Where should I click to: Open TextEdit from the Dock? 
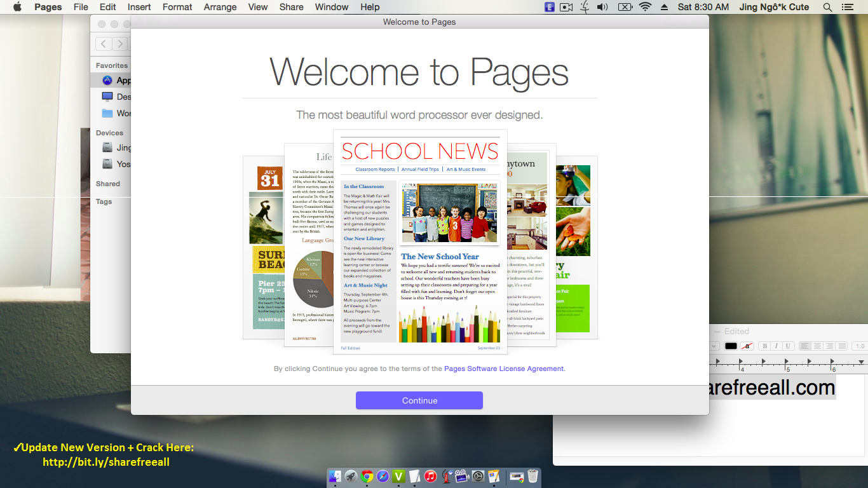click(x=414, y=476)
